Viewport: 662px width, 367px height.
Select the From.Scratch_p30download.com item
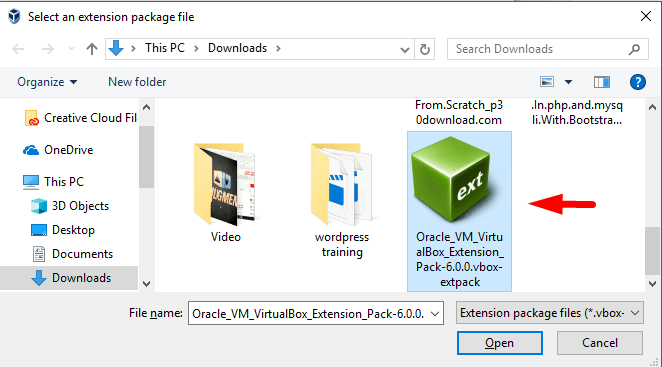coord(459,112)
